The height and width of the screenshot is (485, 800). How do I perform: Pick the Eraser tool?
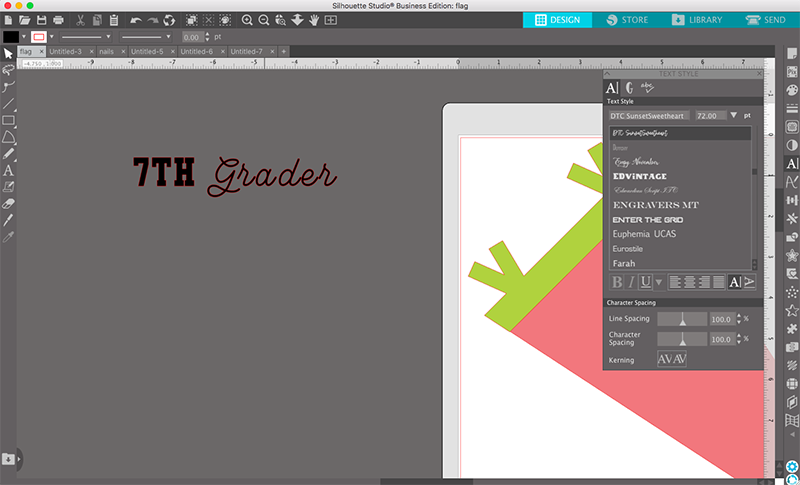tap(8, 203)
